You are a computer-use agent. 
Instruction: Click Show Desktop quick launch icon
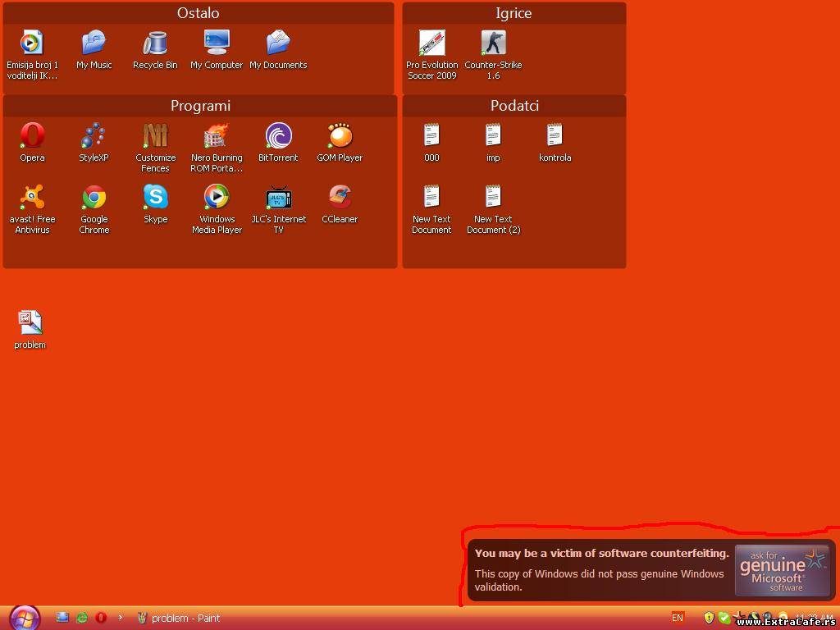[62, 617]
